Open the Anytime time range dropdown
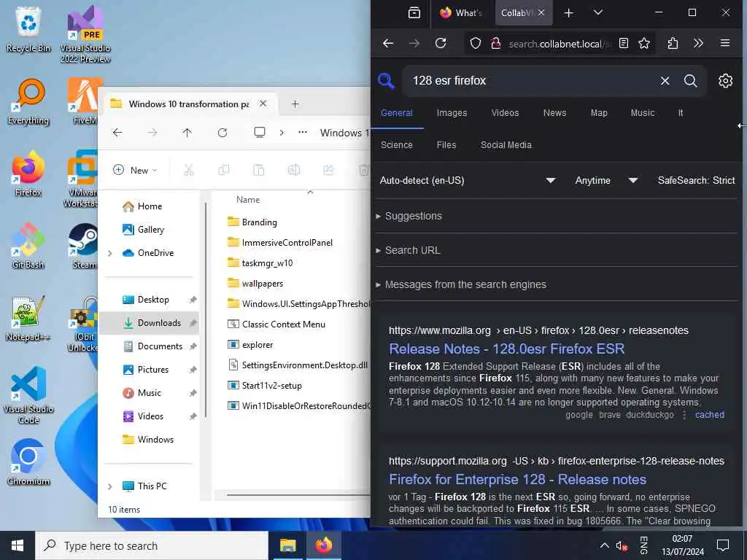Image resolution: width=747 pixels, height=560 pixels. (x=606, y=181)
